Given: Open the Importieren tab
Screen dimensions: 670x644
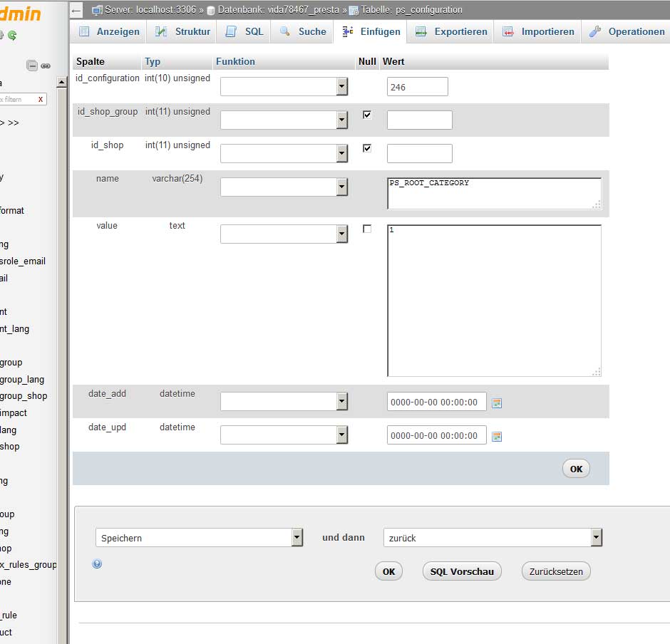Looking at the screenshot, I should (538, 31).
